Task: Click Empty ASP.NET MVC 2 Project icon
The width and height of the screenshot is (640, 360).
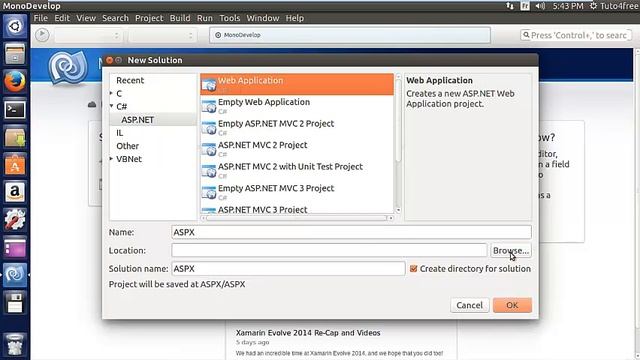Action: (209, 128)
